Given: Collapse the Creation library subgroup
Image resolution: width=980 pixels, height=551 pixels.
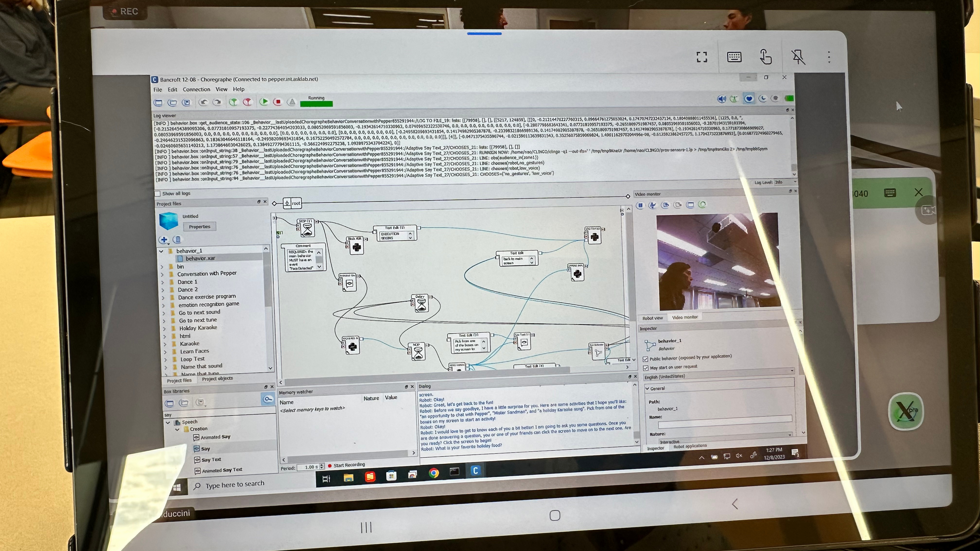Looking at the screenshot, I should tap(177, 429).
